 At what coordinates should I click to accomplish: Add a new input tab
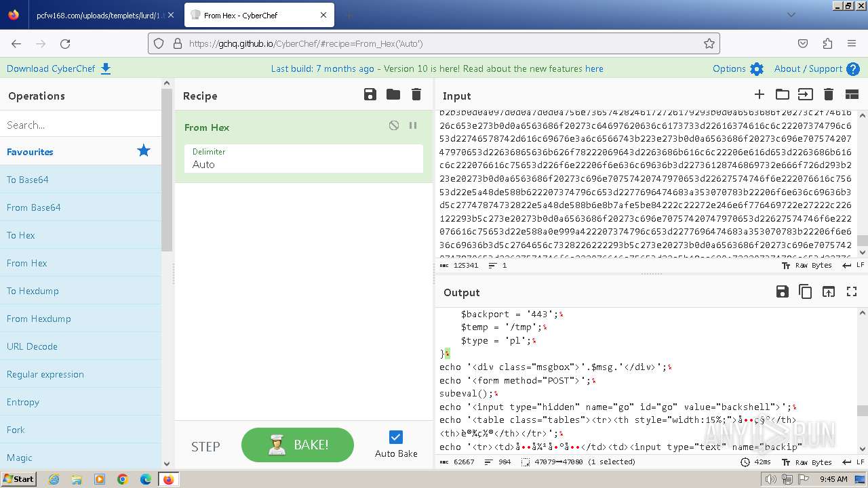pos(759,95)
